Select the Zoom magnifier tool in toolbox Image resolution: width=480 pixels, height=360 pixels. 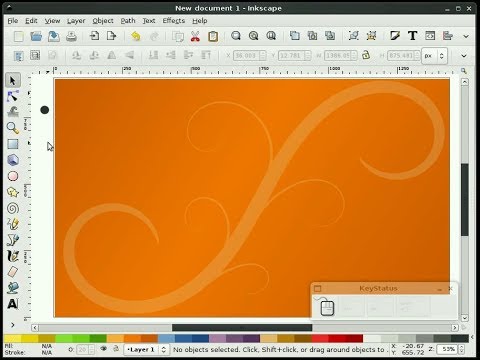pos(13,128)
